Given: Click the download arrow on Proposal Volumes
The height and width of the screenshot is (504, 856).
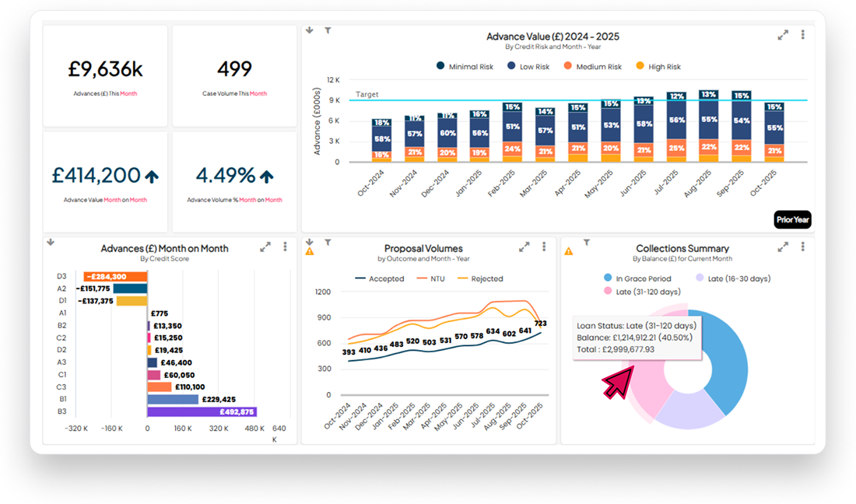Looking at the screenshot, I should 310,242.
